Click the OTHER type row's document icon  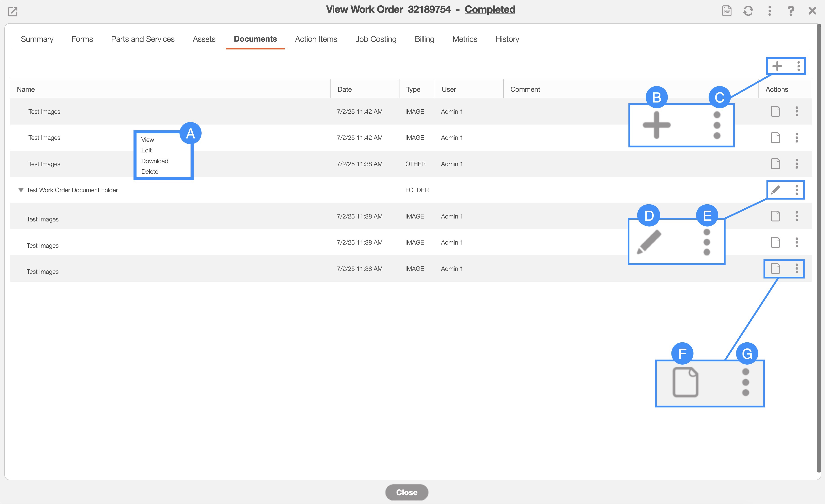click(x=776, y=164)
